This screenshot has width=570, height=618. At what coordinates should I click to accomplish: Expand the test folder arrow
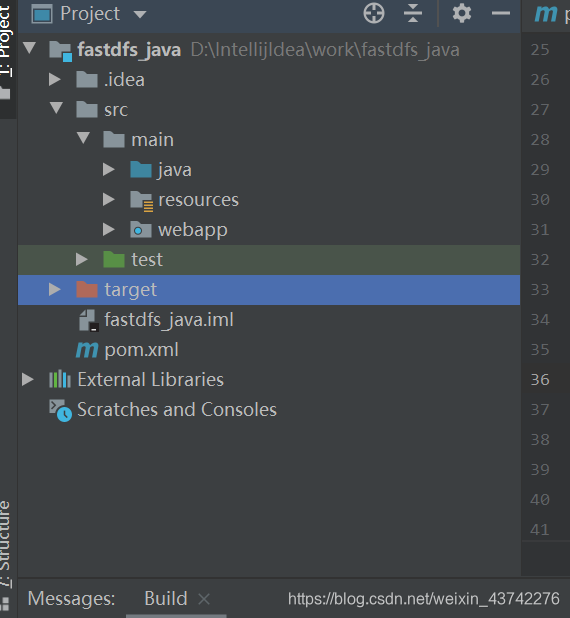[x=82, y=259]
